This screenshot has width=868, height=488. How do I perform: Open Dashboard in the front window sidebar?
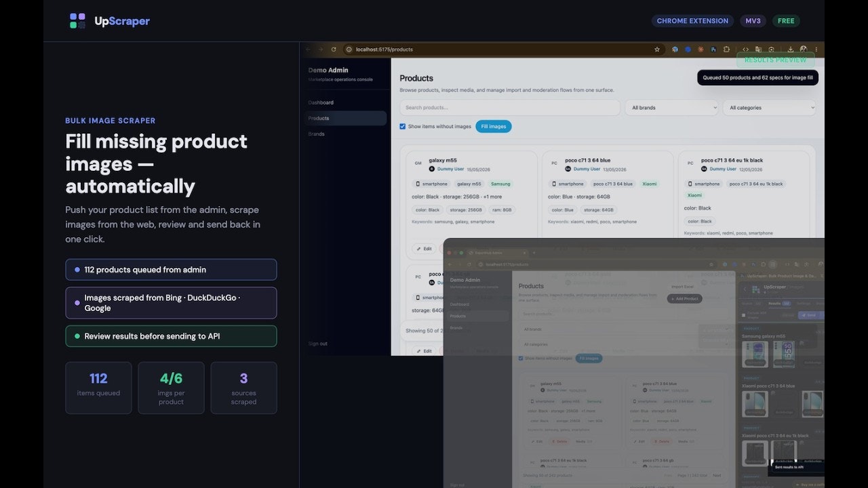coord(460,304)
